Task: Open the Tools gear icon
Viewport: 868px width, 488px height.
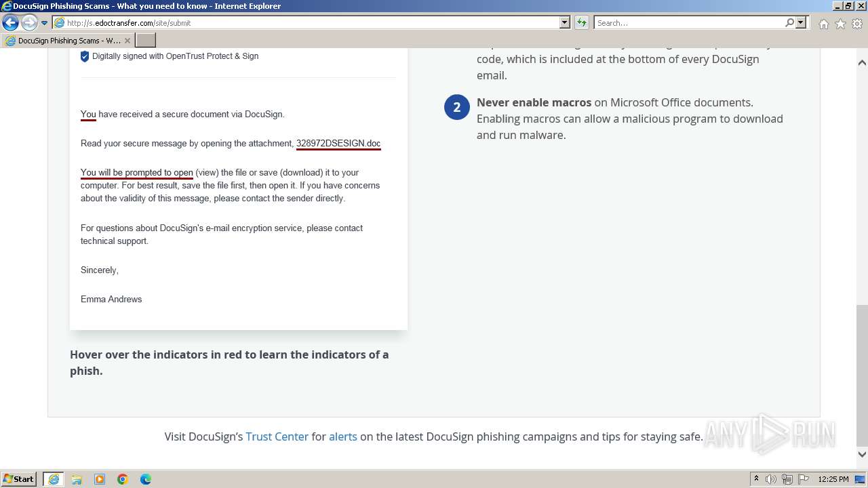Action: pyautogui.click(x=856, y=24)
